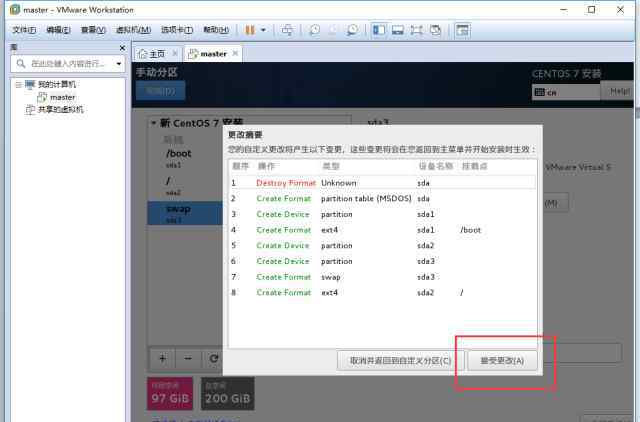
Task: Select row 6 Create Device sda3
Action: 382,261
